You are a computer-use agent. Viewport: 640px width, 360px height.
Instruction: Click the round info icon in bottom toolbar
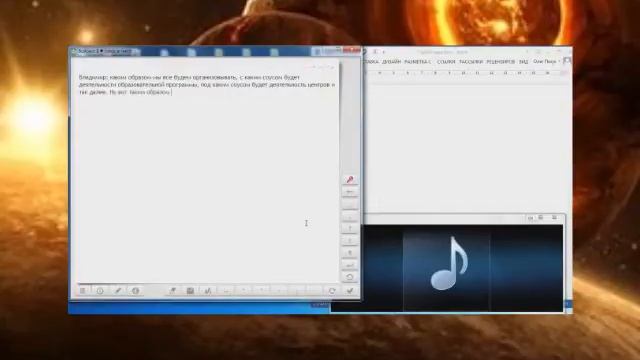point(136,291)
